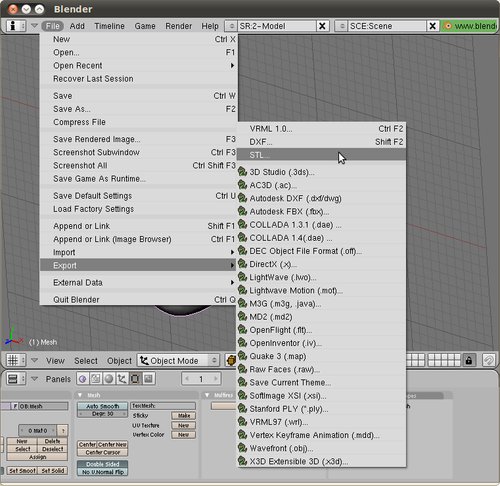The image size is (500, 486).
Task: Click the icon before COLLADA 1.4(.dae)
Action: [242, 238]
